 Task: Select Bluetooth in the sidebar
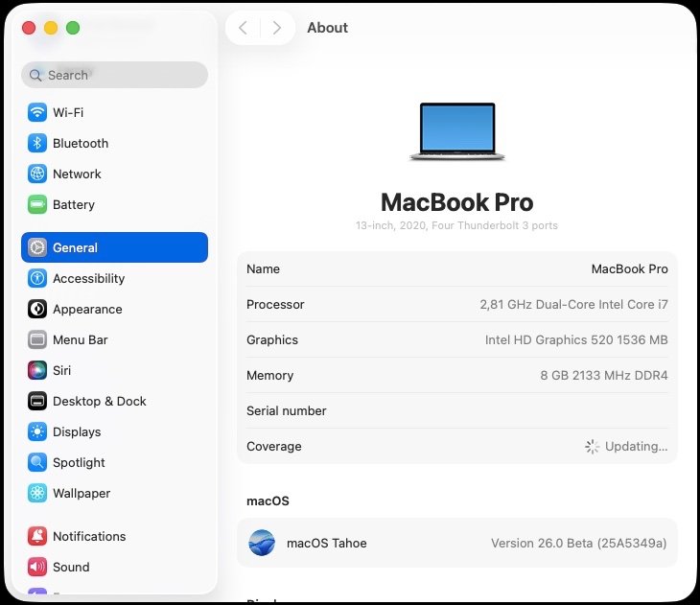tap(114, 143)
